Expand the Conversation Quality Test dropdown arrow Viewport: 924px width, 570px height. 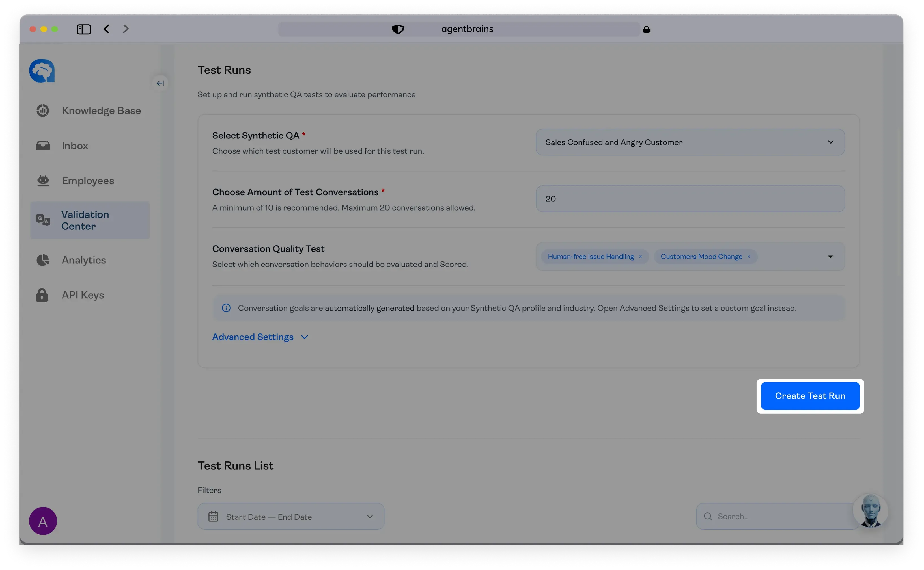click(830, 257)
